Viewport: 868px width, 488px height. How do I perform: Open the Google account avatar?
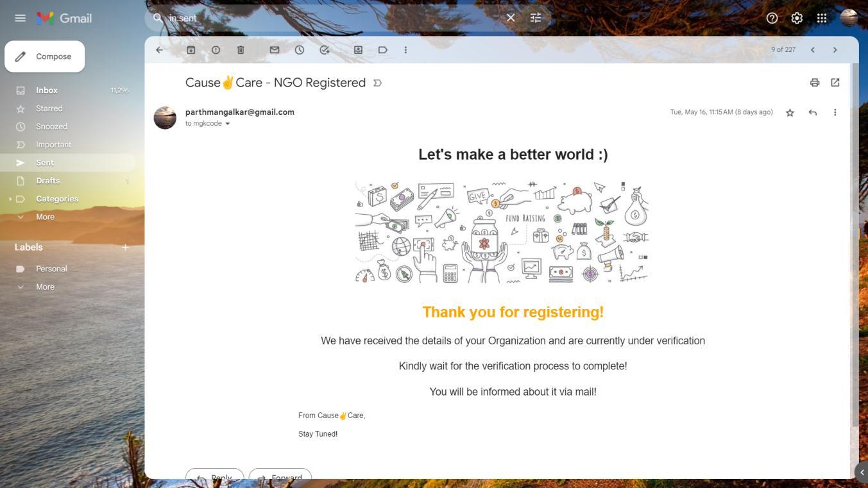click(x=849, y=18)
